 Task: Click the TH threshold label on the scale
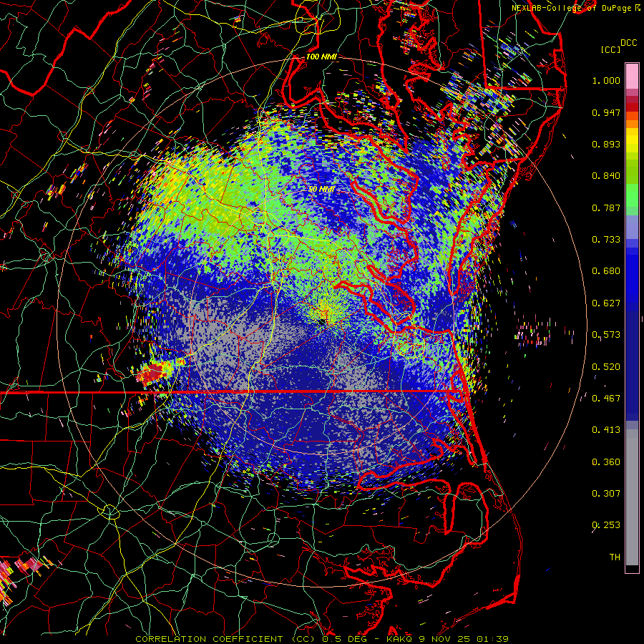615,557
